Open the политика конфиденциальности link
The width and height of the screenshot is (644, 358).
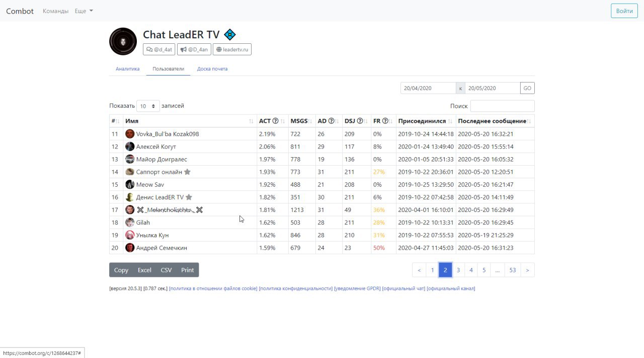tap(296, 289)
